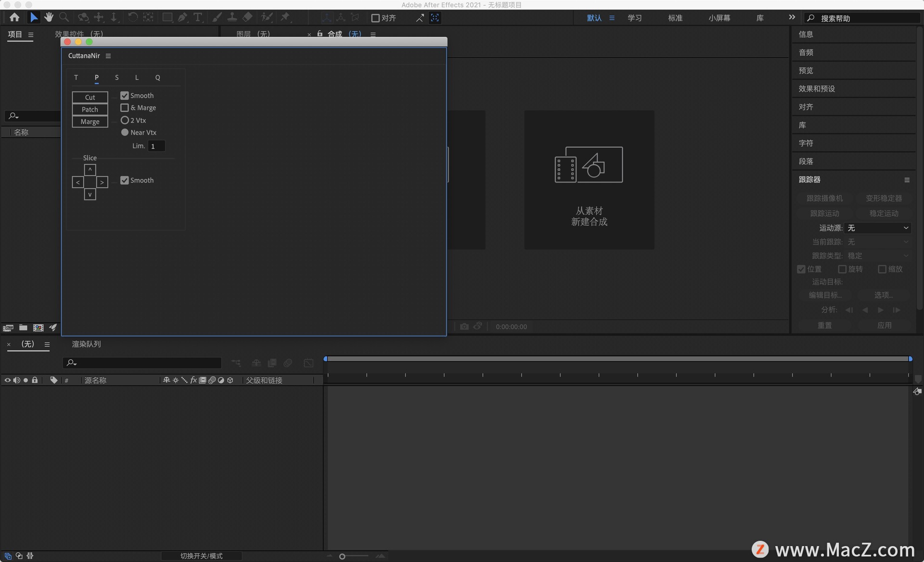Adjust the timeline zoom slider handle

342,556
